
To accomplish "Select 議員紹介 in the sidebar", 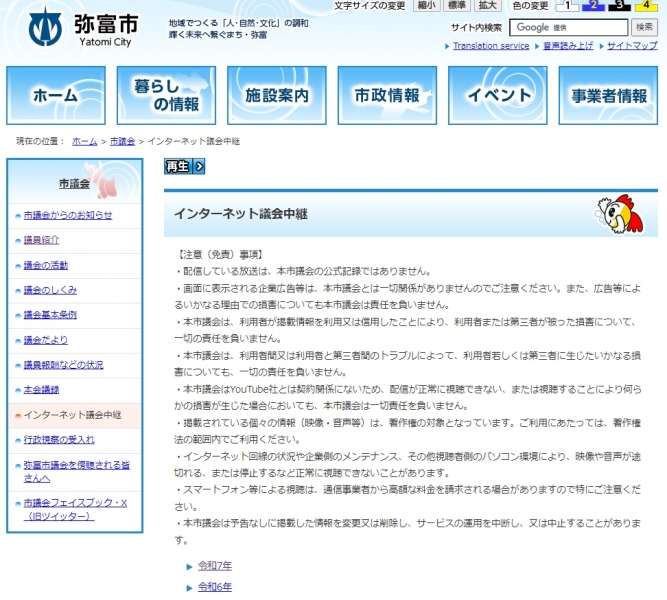I will click(x=42, y=240).
